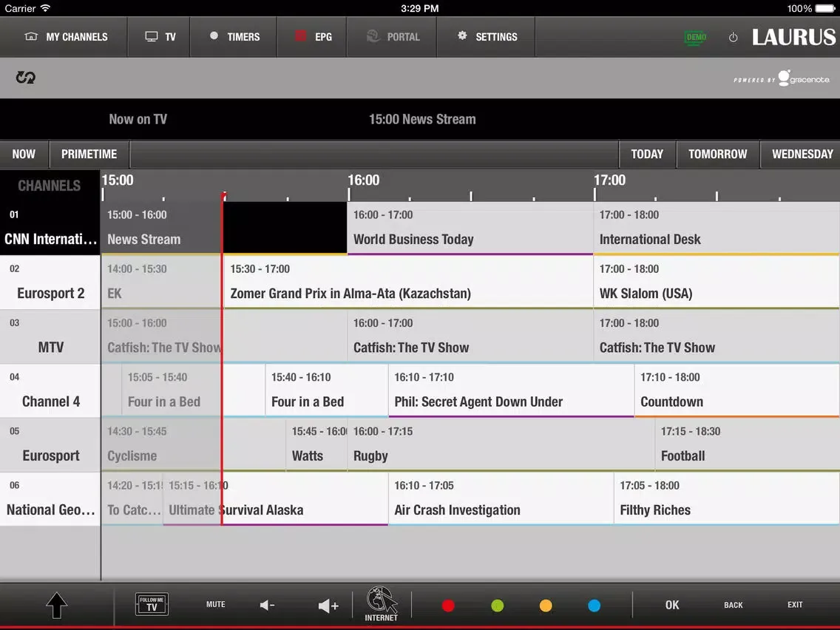Select Catfish: The TV Show at 16:00

pyautogui.click(x=470, y=336)
